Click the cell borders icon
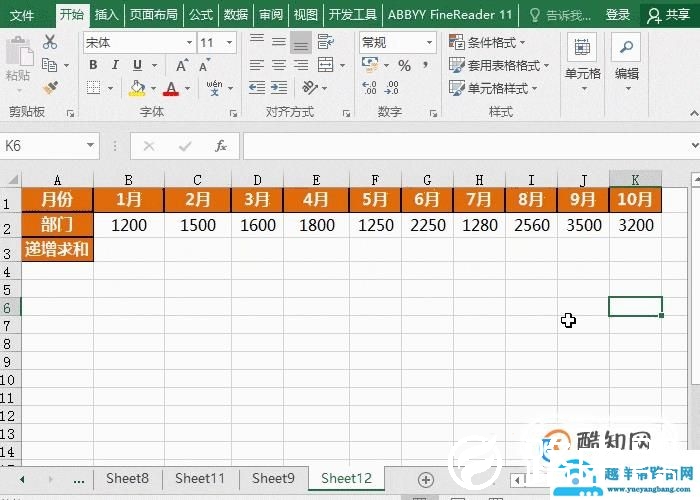The image size is (700, 500). [93, 88]
